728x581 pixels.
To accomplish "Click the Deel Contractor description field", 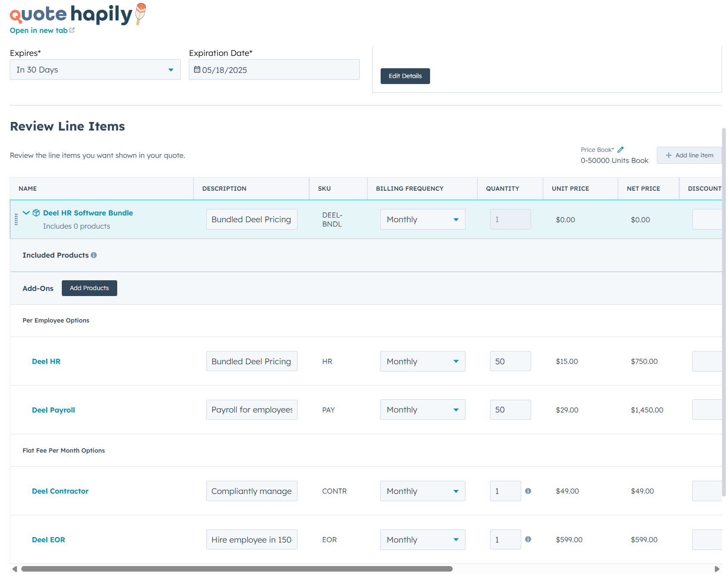I will (251, 491).
